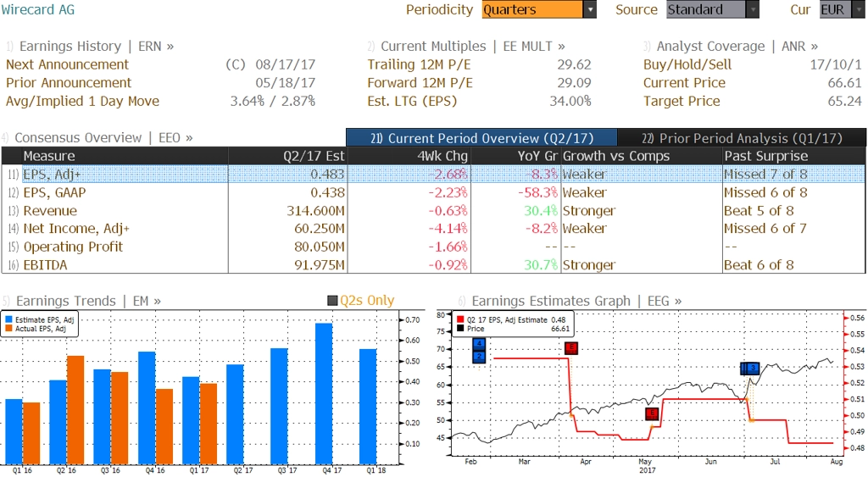This screenshot has height=477, width=868.
Task: Click the EBITDA estimate 91.975M
Action: [x=320, y=265]
